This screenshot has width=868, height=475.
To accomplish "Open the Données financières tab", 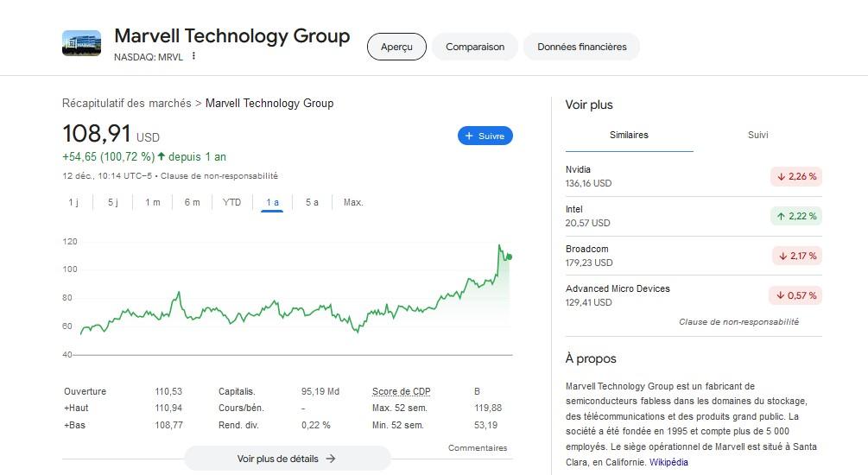I will coord(581,47).
